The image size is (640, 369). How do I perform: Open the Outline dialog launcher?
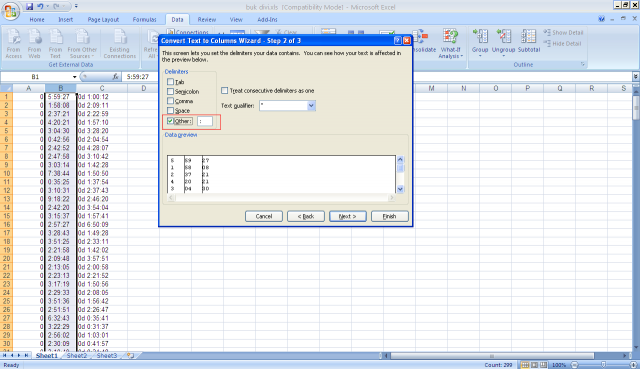click(583, 64)
